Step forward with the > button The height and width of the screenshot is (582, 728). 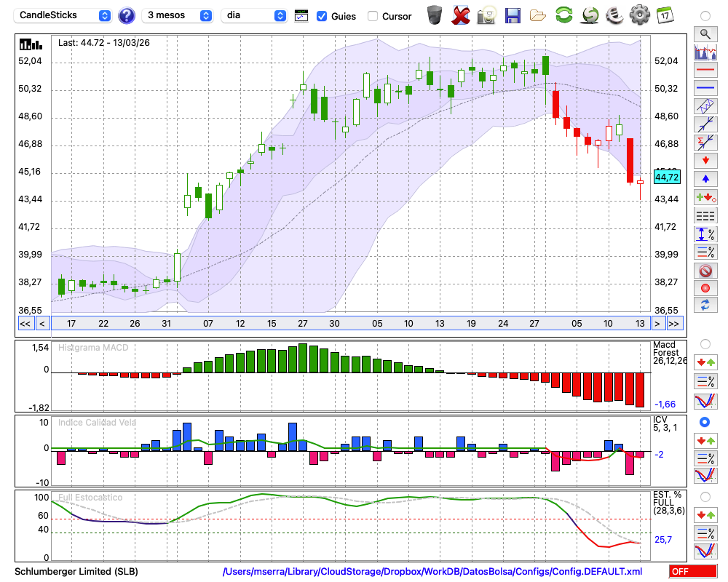tap(657, 324)
